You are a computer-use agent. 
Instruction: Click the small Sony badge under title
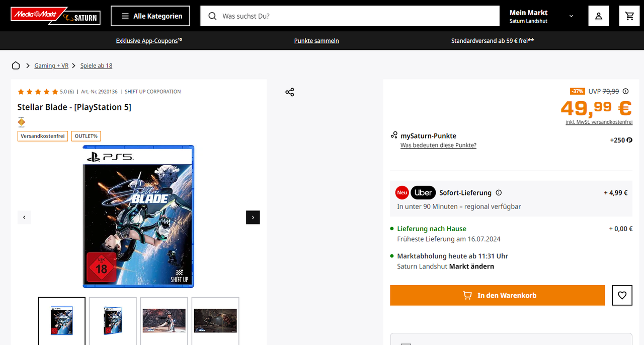pyautogui.click(x=21, y=122)
